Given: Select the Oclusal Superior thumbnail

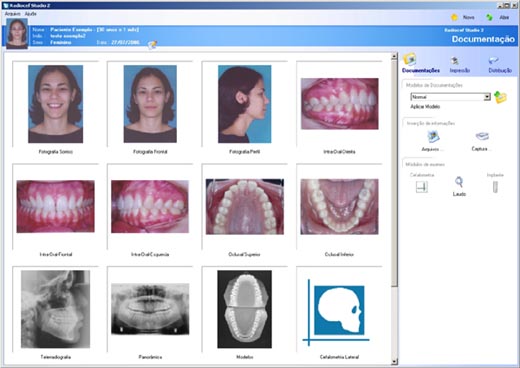Looking at the screenshot, I should tap(245, 207).
